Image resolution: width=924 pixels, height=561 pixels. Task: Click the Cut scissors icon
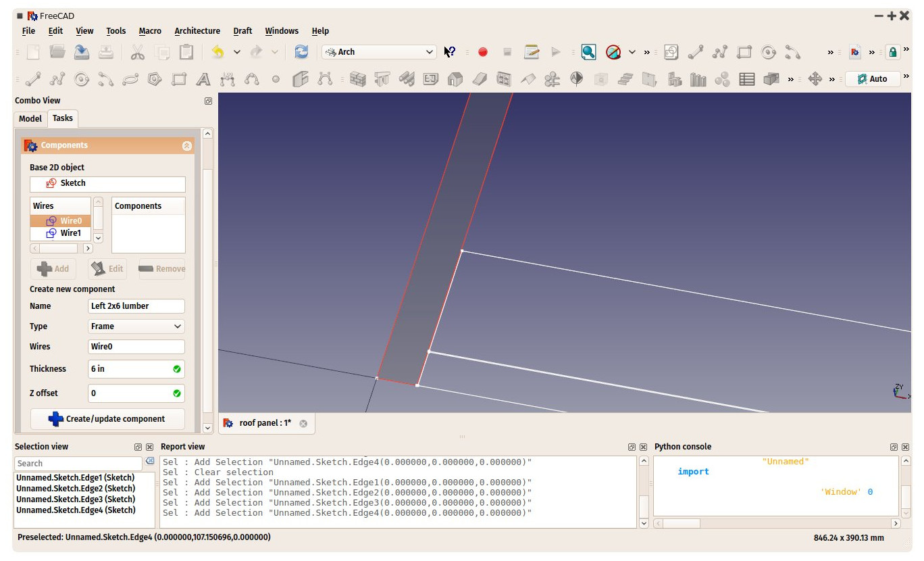tap(138, 52)
